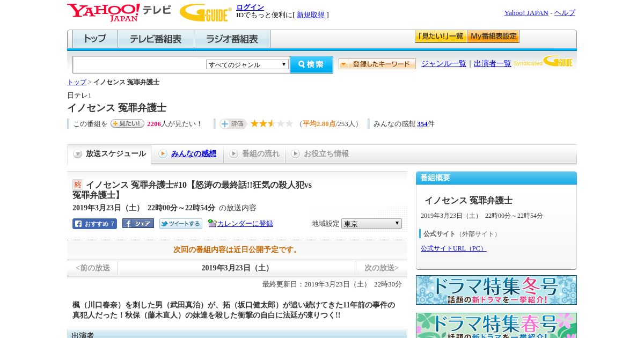Click the トップ breadcrumb link
644x338 pixels.
[77, 82]
